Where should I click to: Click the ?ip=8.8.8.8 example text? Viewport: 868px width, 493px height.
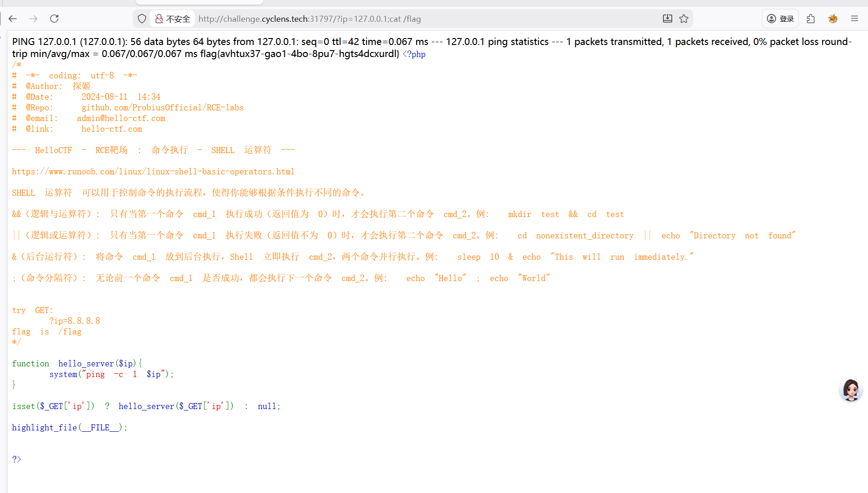coord(75,321)
